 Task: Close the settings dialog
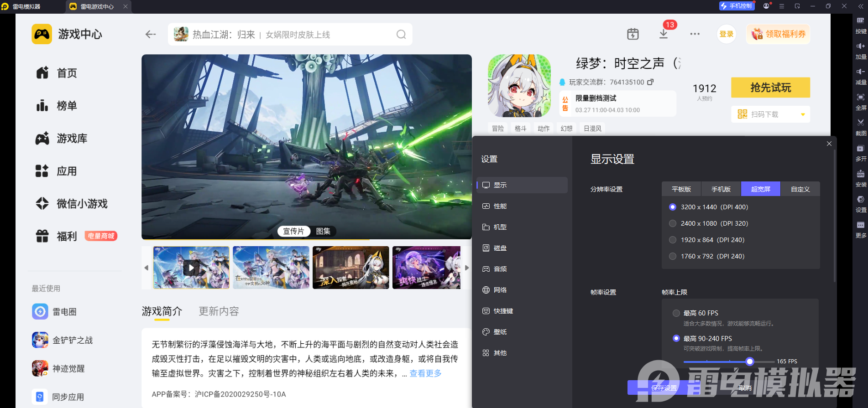click(x=829, y=144)
